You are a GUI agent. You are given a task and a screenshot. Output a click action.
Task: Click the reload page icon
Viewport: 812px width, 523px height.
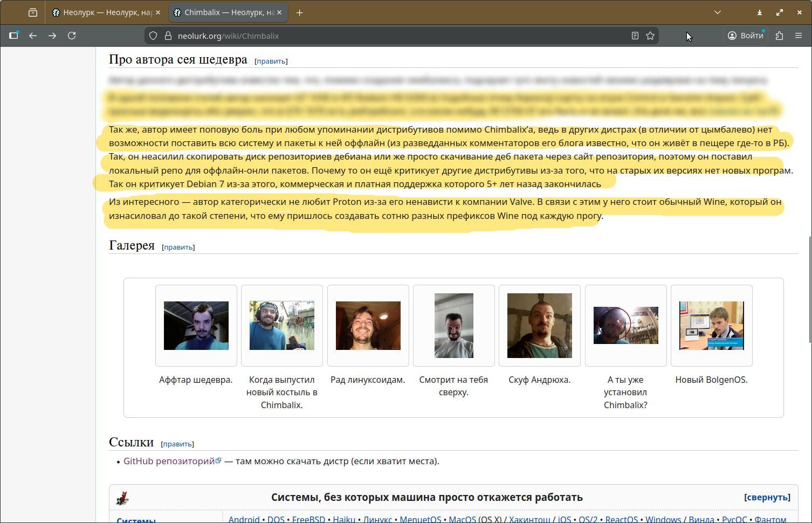tap(72, 36)
